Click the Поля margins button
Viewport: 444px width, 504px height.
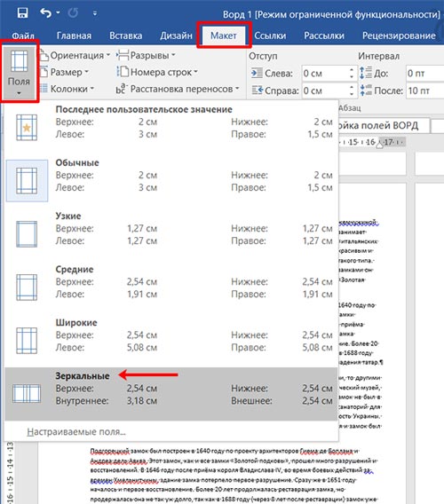19,74
